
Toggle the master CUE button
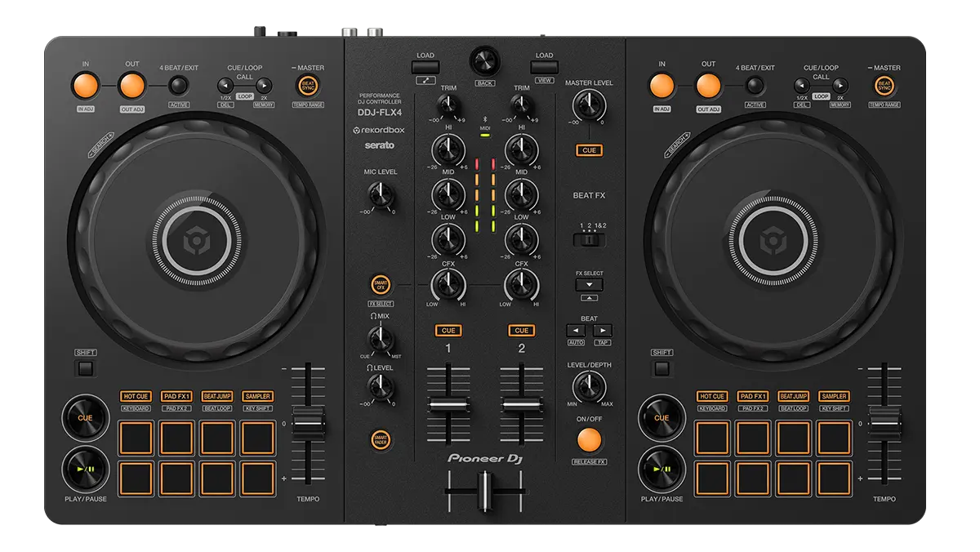588,150
